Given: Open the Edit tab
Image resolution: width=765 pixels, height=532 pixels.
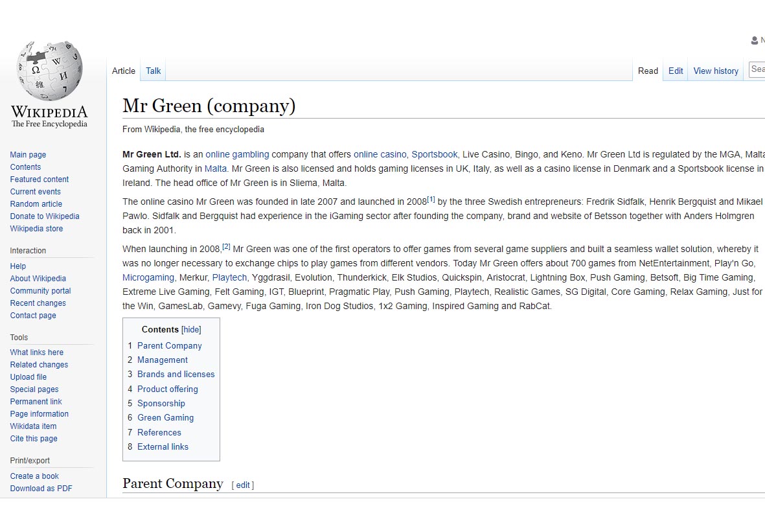Looking at the screenshot, I should tap(676, 71).
